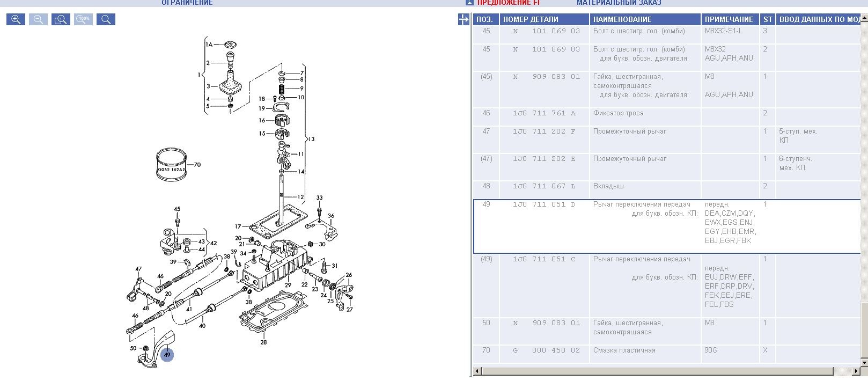Reset diagram zoom to 100%
This screenshot has height=381, width=868.
pos(83,20)
